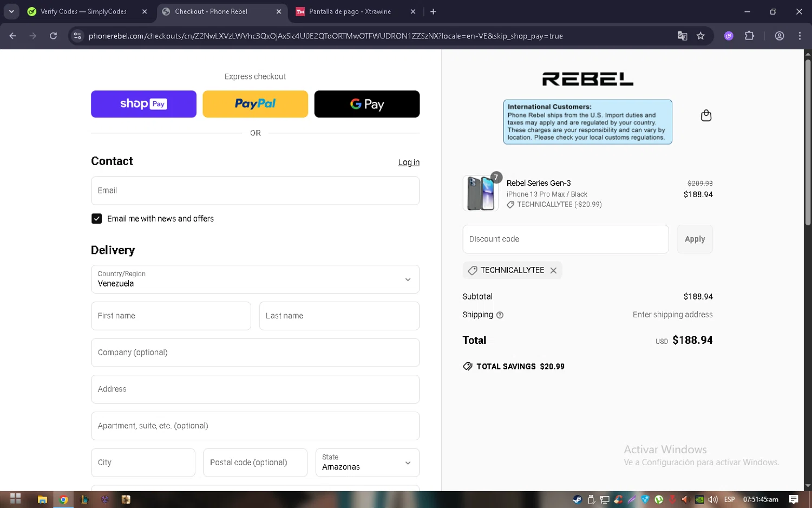Image resolution: width=812 pixels, height=508 pixels.
Task: Uncheck Email me with news and offers
Action: (96, 218)
